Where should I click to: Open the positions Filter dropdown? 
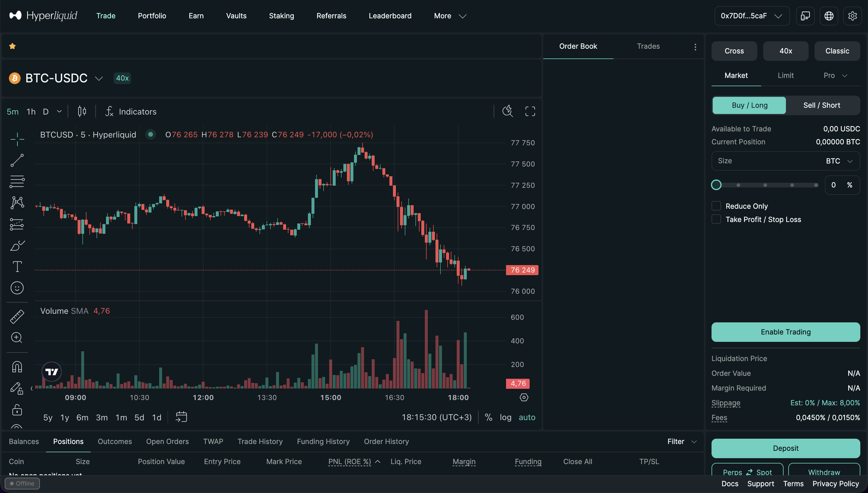tap(681, 442)
